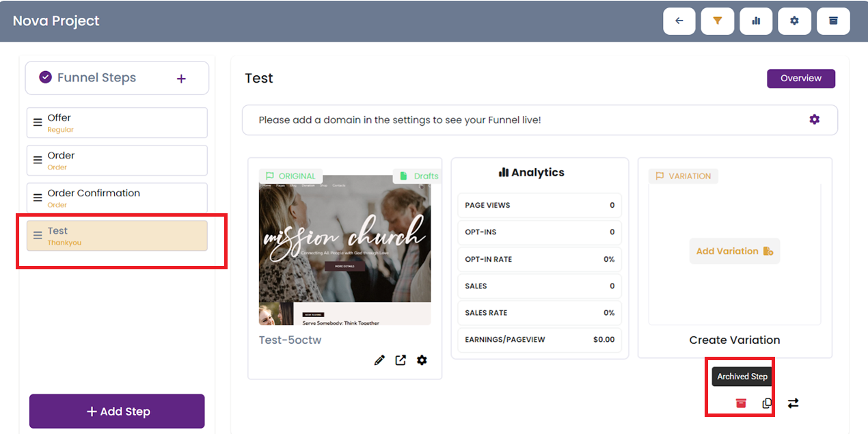
Task: Open the bar chart stats icon in header
Action: 756,21
